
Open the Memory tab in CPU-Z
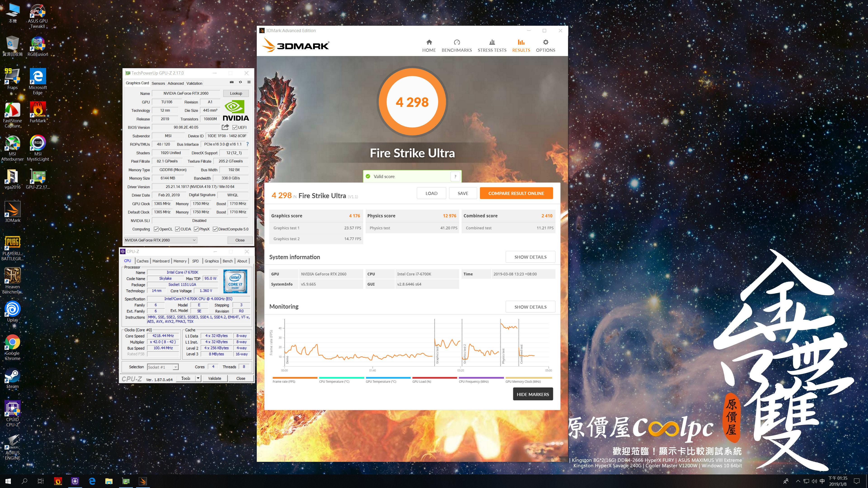coord(180,261)
